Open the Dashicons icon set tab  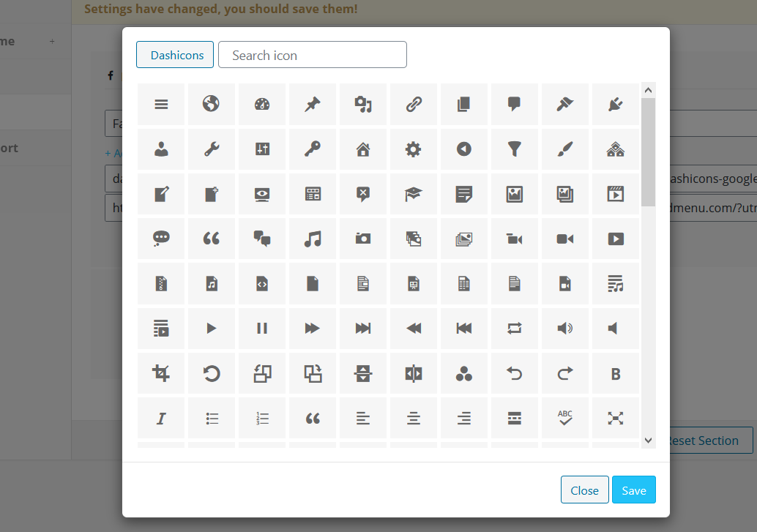[x=175, y=55]
